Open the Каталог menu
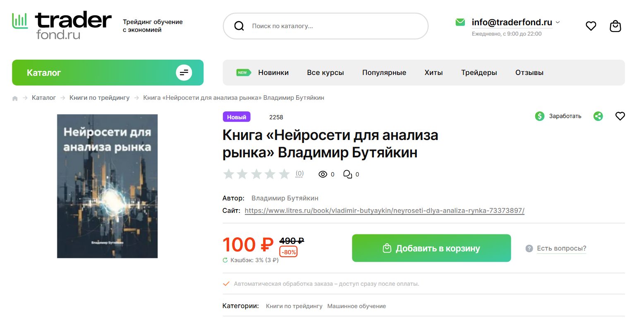This screenshot has height=328, width=644. coord(108,72)
